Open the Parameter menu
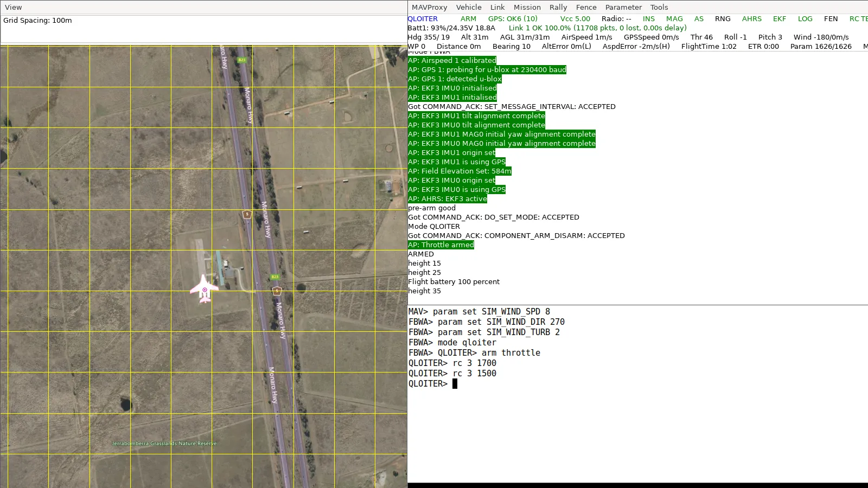Screen dimensions: 868x488 pos(623,8)
